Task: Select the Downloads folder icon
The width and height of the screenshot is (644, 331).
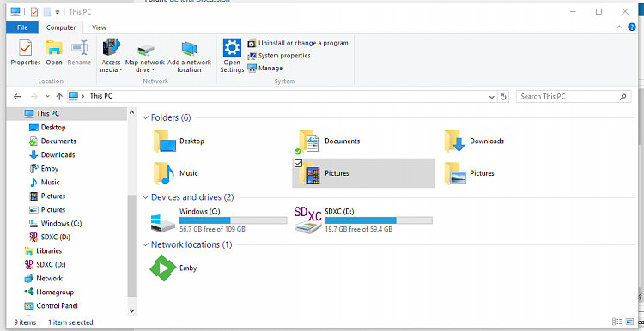Action: pyautogui.click(x=454, y=141)
